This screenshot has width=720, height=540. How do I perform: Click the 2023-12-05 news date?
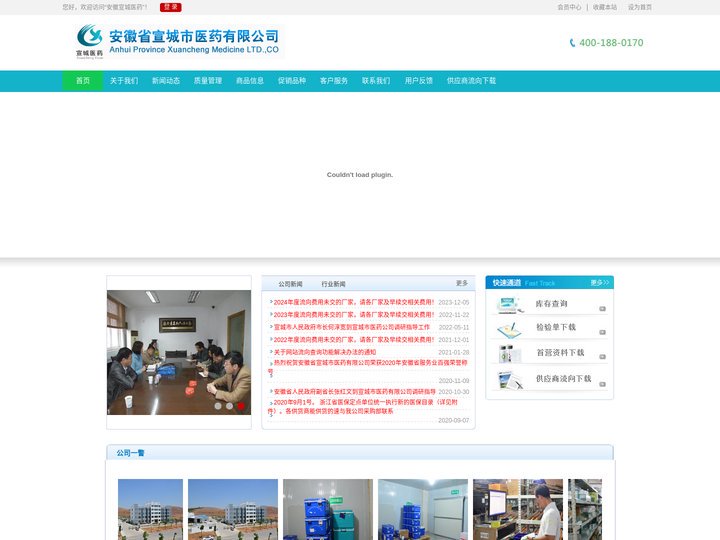pyautogui.click(x=454, y=303)
